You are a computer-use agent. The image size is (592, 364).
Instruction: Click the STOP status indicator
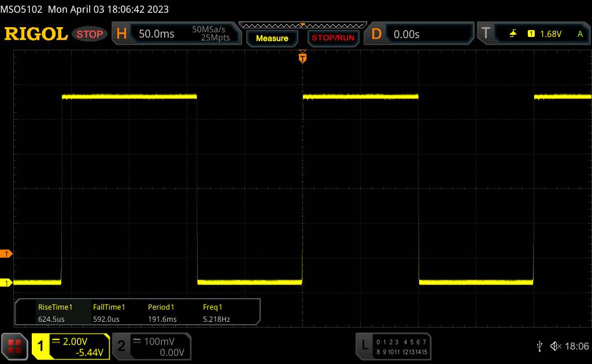tap(90, 34)
